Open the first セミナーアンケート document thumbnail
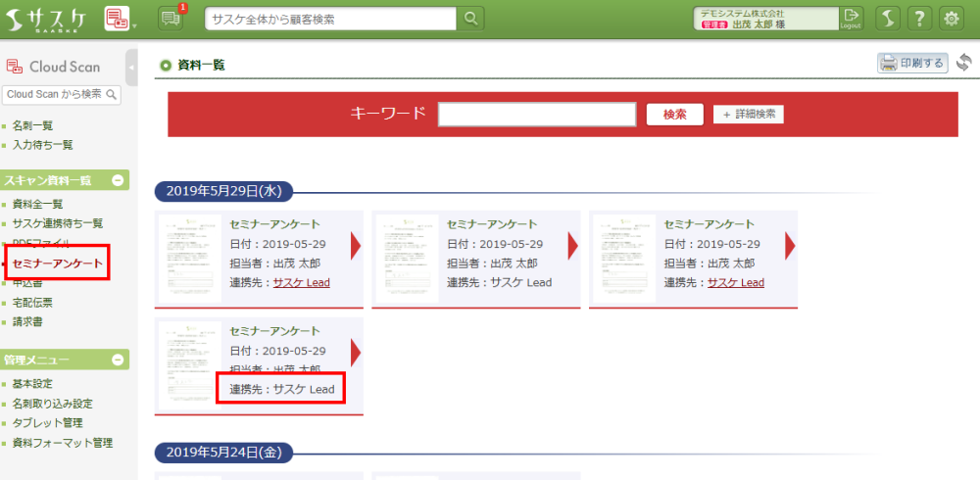 point(189,257)
